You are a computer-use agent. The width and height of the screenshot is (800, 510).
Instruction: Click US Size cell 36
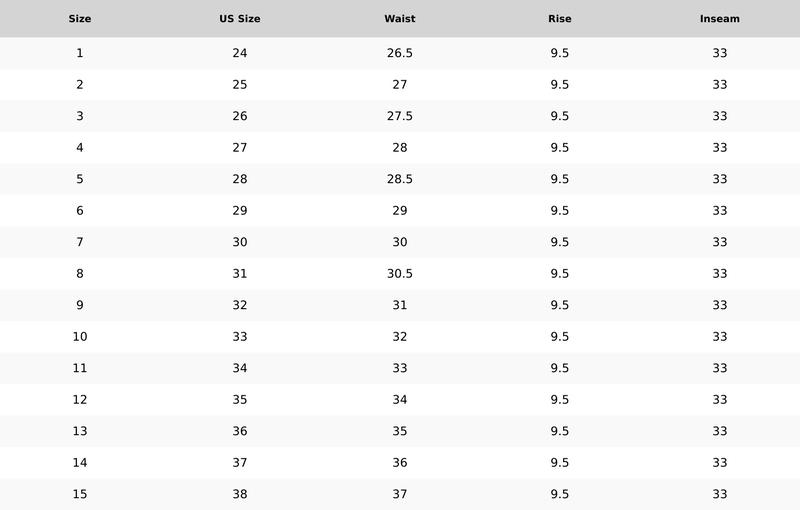(x=240, y=431)
